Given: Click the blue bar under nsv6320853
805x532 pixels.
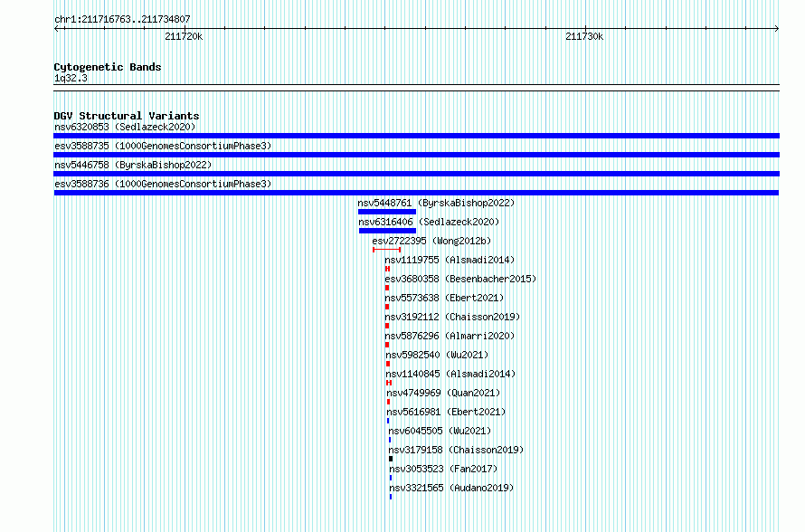Looking at the screenshot, I should pos(416,136).
